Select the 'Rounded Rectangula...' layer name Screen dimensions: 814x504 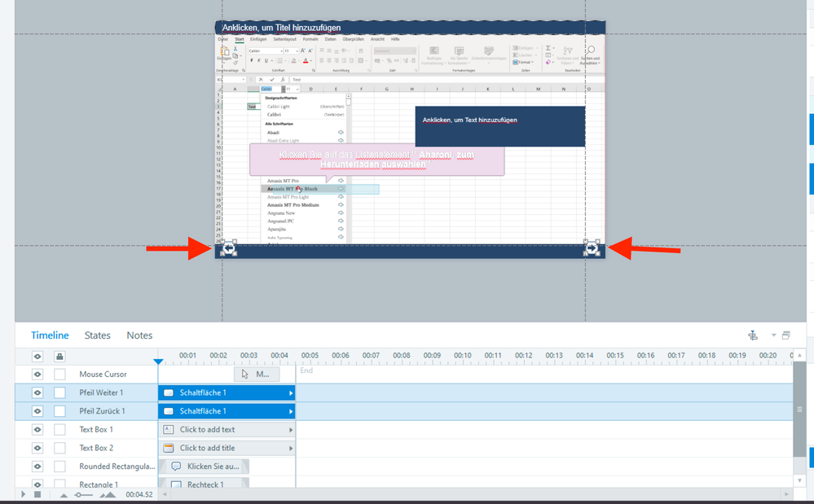117,467
